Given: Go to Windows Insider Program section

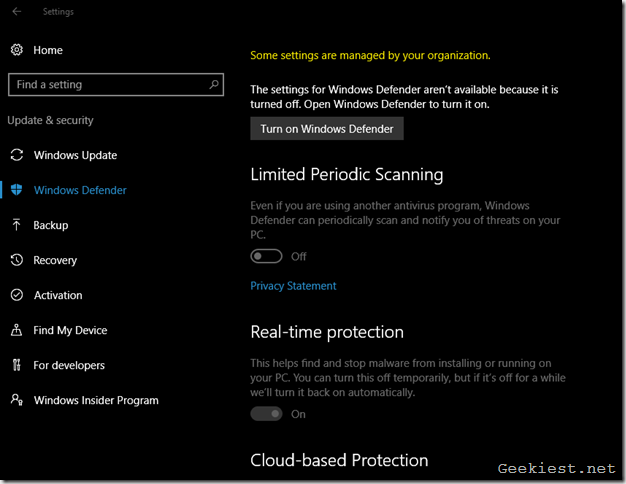Looking at the screenshot, I should 96,400.
